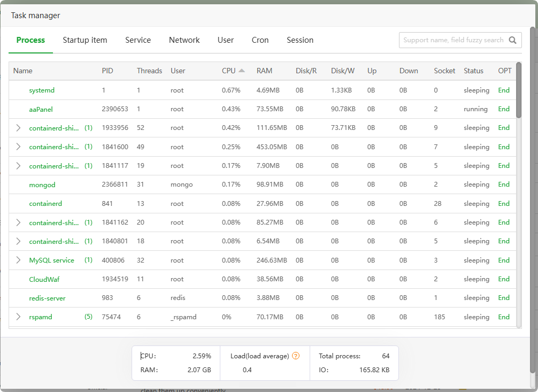The width and height of the screenshot is (538, 392).
Task: Click the CPU column sort arrow
Action: [x=242, y=71]
